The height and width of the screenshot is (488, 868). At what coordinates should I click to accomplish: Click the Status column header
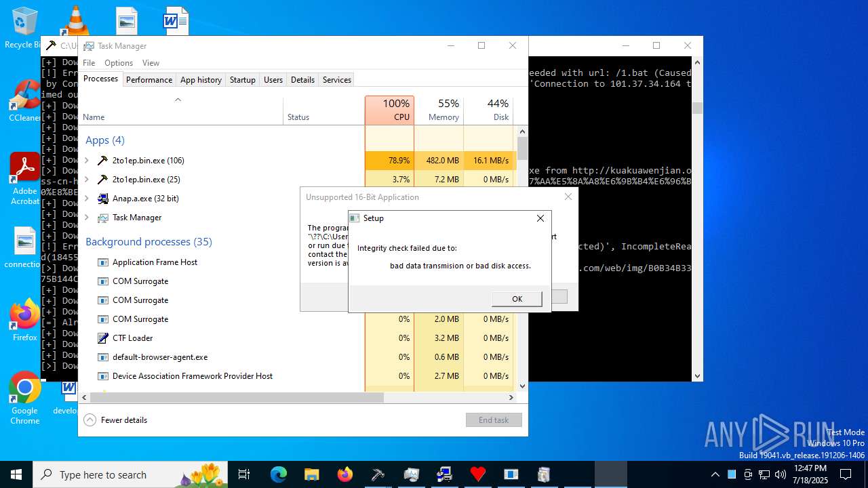pyautogui.click(x=323, y=110)
